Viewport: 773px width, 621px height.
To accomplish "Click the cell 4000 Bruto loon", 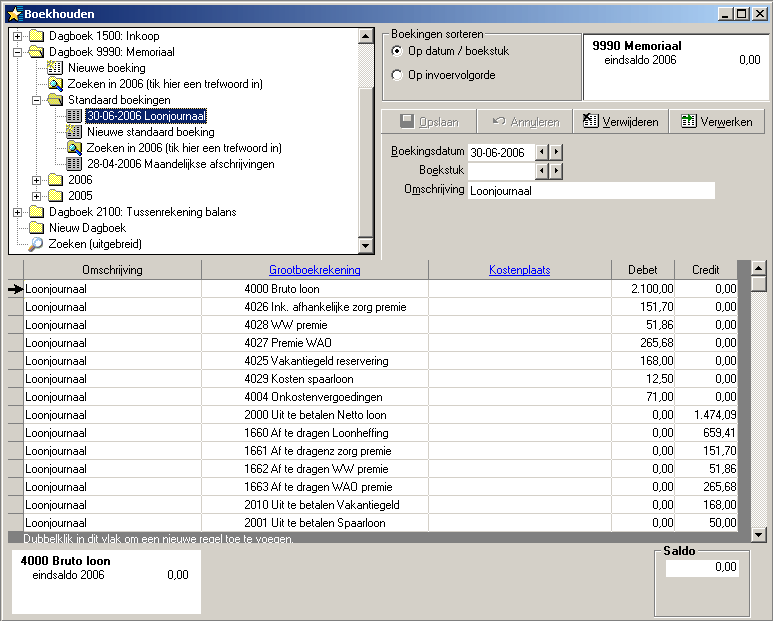I will click(315, 289).
